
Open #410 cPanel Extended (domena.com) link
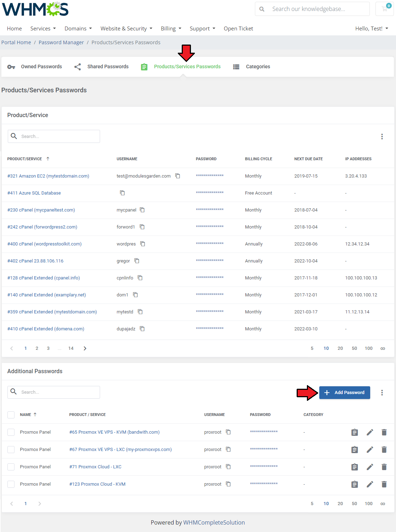tap(46, 329)
